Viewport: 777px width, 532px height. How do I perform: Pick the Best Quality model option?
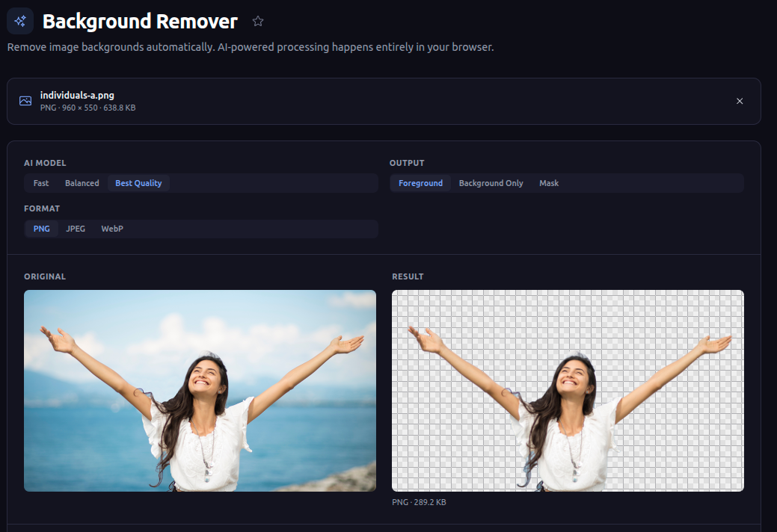tap(138, 183)
